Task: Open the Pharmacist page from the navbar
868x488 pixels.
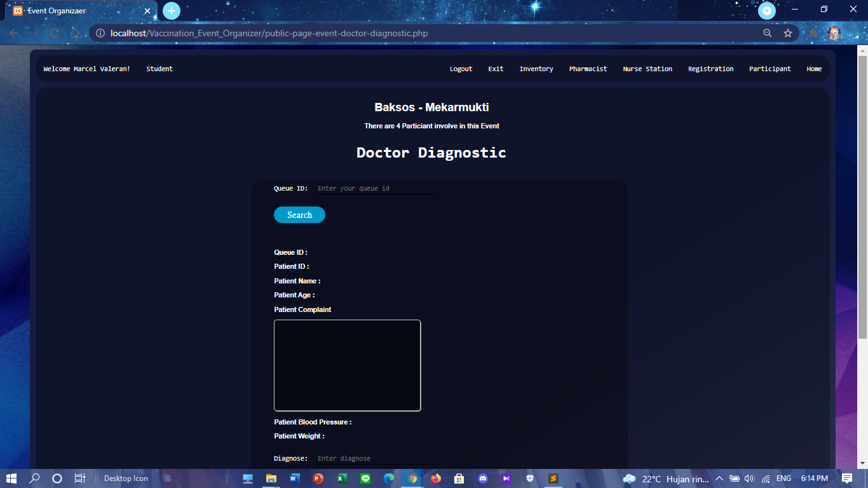Action: [588, 69]
